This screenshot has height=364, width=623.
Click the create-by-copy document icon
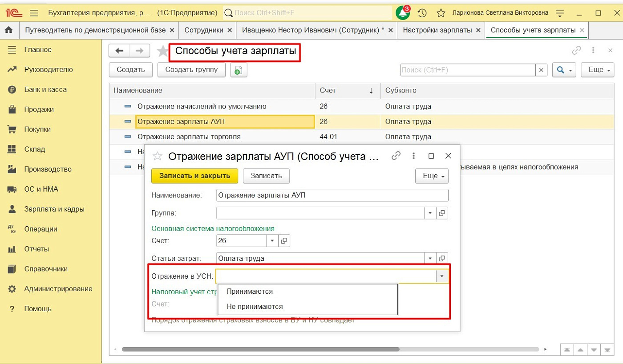[239, 70]
